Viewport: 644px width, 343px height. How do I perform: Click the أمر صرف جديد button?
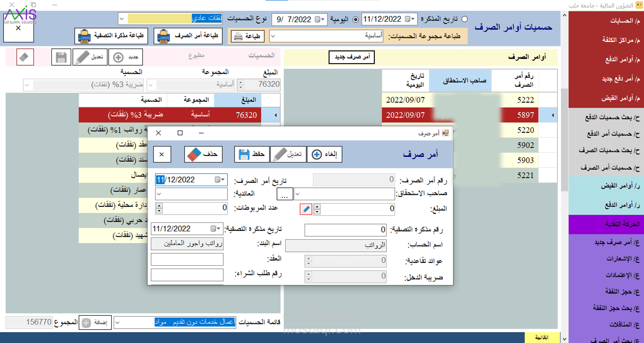[x=352, y=57]
